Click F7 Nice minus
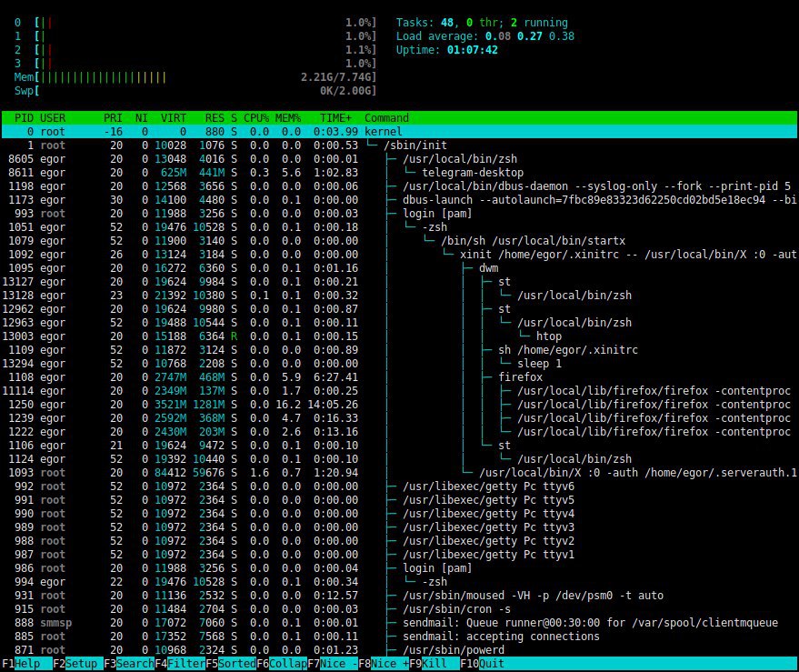Image resolution: width=799 pixels, height=672 pixels. [333, 663]
